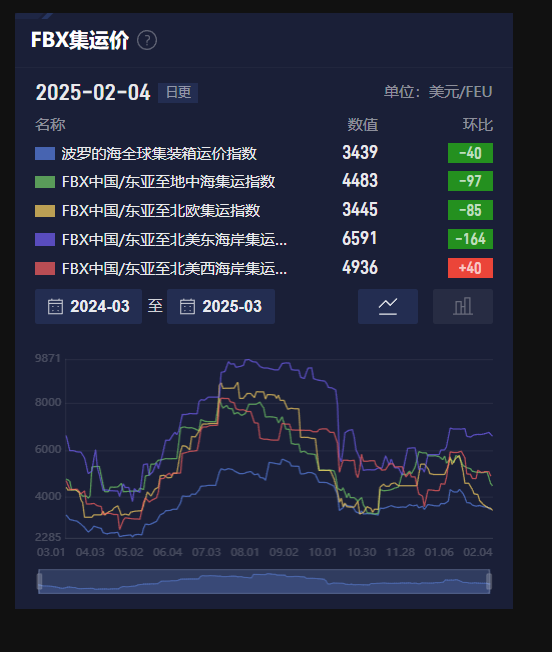Click the 06.04 x-axis date label
The width and height of the screenshot is (552, 652).
click(168, 553)
